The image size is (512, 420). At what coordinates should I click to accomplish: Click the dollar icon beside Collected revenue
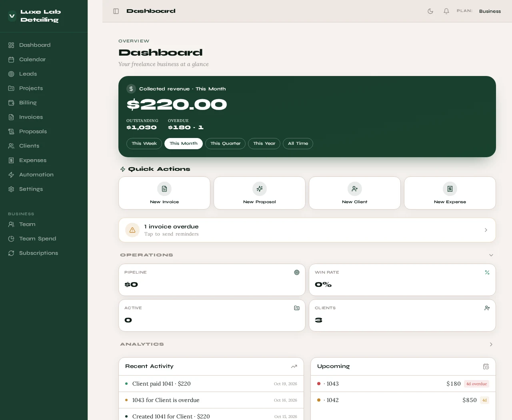tap(131, 89)
